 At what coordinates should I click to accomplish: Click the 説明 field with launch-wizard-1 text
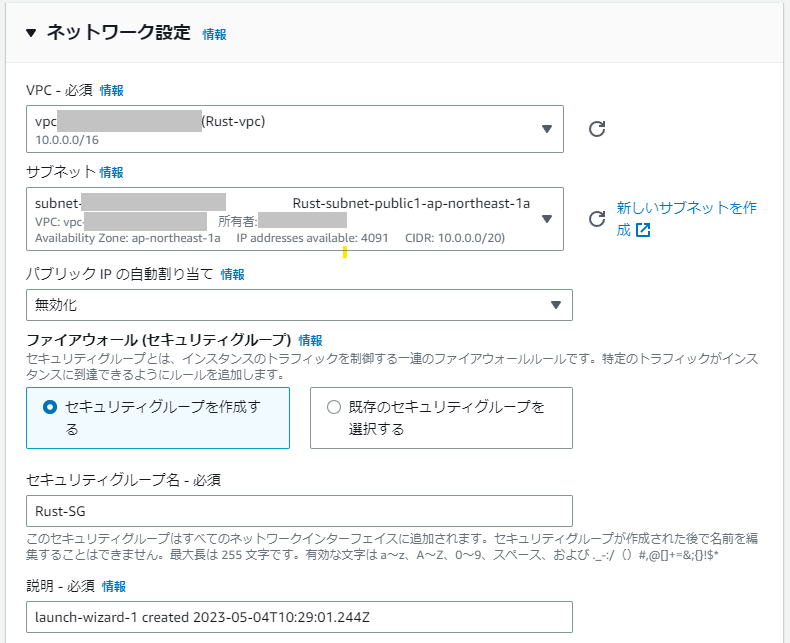coord(299,616)
